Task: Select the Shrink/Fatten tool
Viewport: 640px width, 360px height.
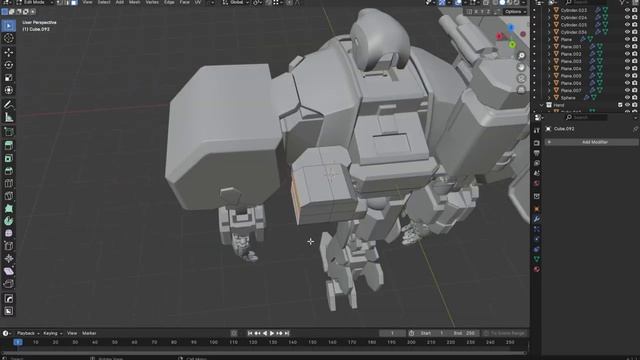Action: [x=9, y=258]
